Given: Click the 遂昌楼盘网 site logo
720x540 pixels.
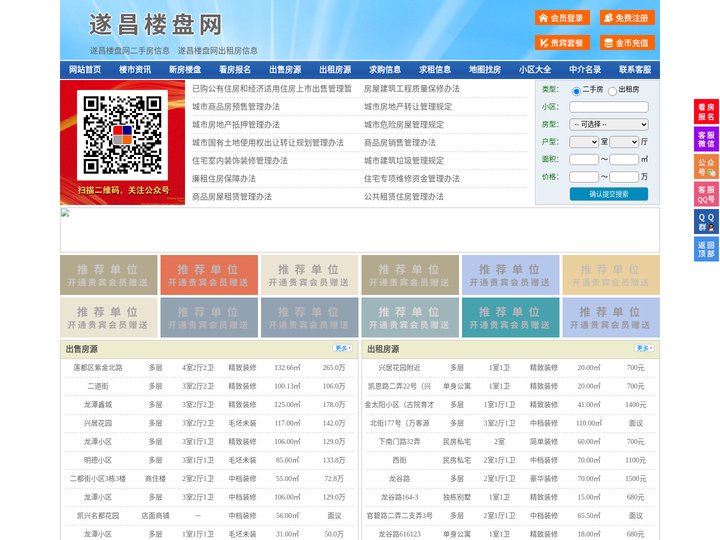Looking at the screenshot, I should tap(156, 25).
